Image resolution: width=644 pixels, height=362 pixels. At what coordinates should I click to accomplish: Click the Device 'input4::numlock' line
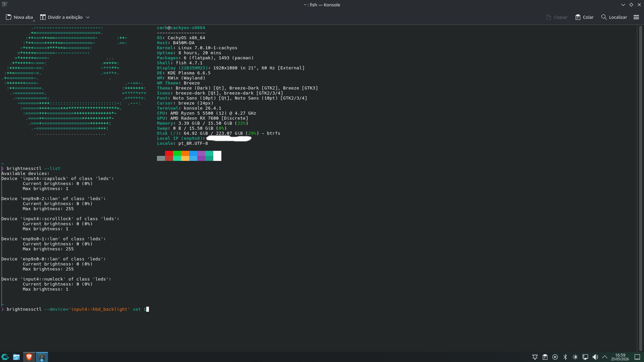(x=56, y=279)
